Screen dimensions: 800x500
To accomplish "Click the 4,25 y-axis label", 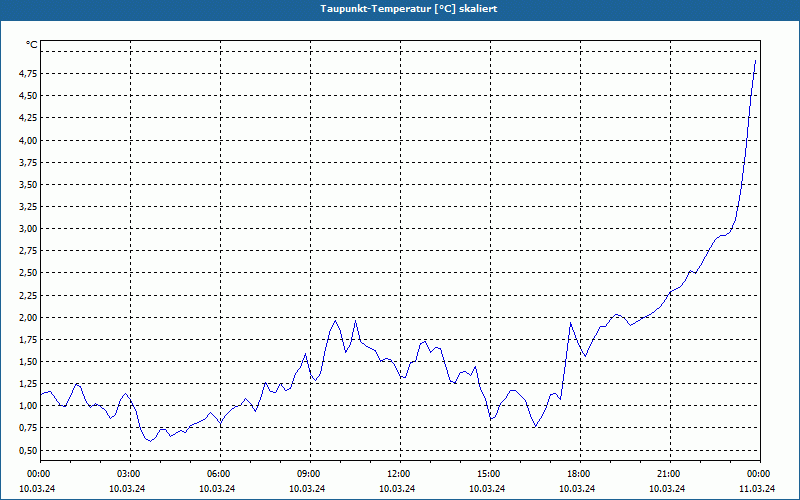I will 28,118.
